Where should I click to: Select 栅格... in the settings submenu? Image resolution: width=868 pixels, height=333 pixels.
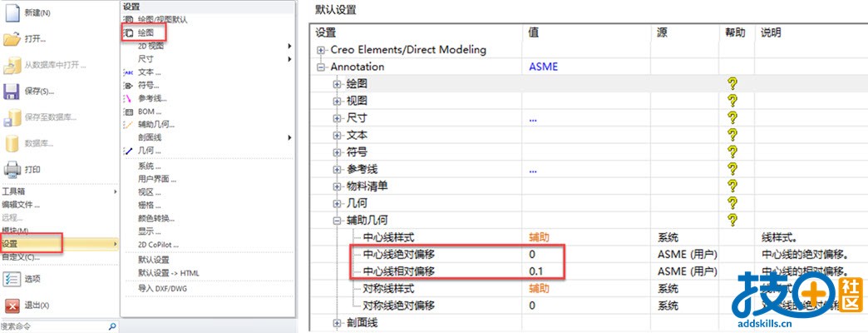tap(150, 205)
